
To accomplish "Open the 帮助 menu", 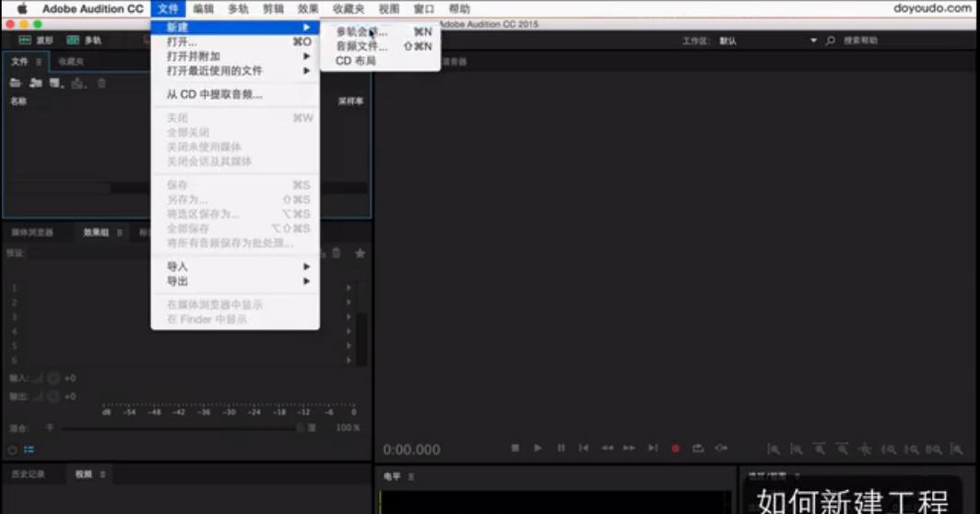I will tap(459, 8).
